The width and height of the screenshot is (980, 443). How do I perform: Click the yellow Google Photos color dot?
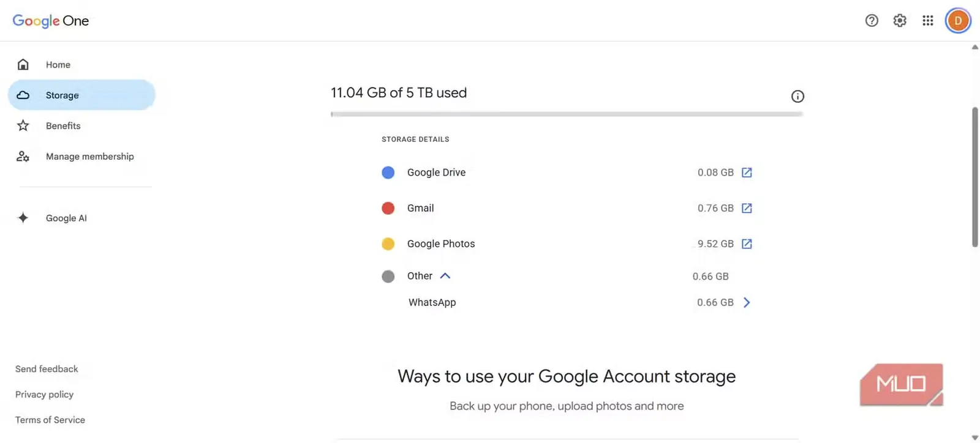388,244
